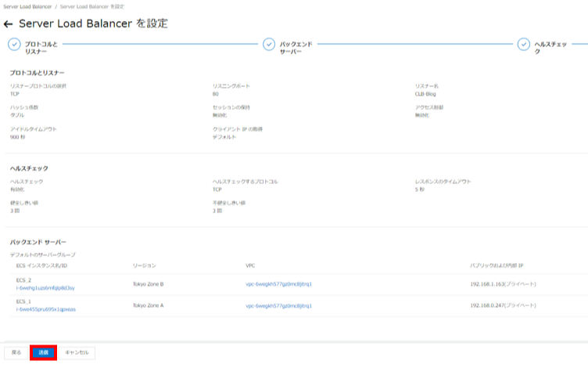Click the protocol and listener step checkmark
Screen dimensions: 588x368
(14, 45)
